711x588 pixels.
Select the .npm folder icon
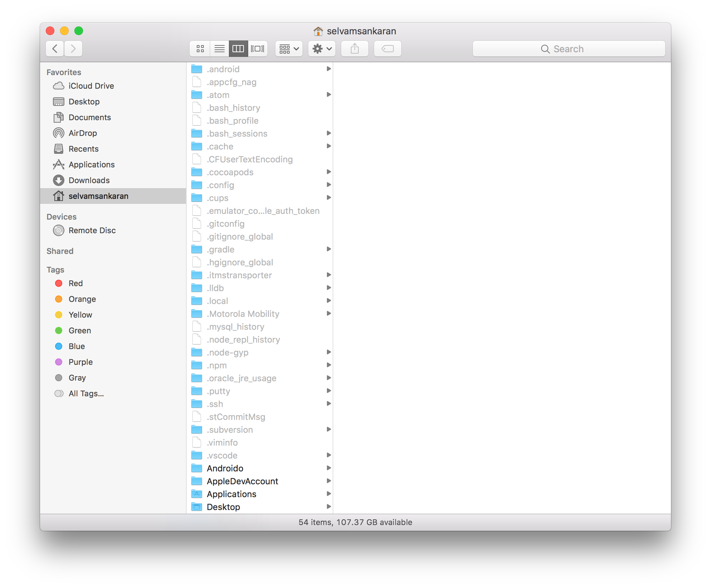click(197, 365)
